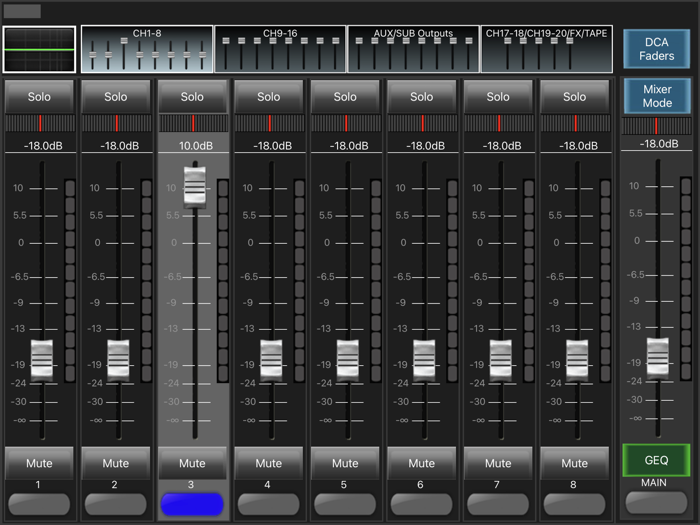Image resolution: width=700 pixels, height=525 pixels.
Task: Mute channel 3
Action: [x=192, y=463]
